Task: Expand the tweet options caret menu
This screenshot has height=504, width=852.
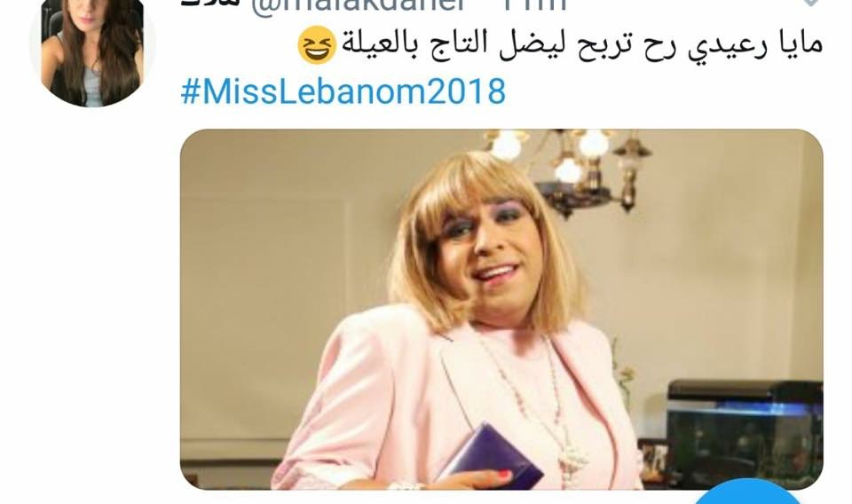Action: [x=810, y=3]
